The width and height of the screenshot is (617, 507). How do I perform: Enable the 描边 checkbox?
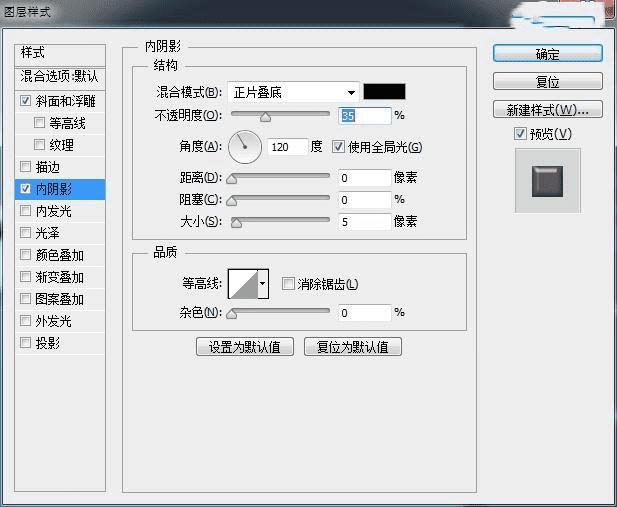pyautogui.click(x=25, y=167)
